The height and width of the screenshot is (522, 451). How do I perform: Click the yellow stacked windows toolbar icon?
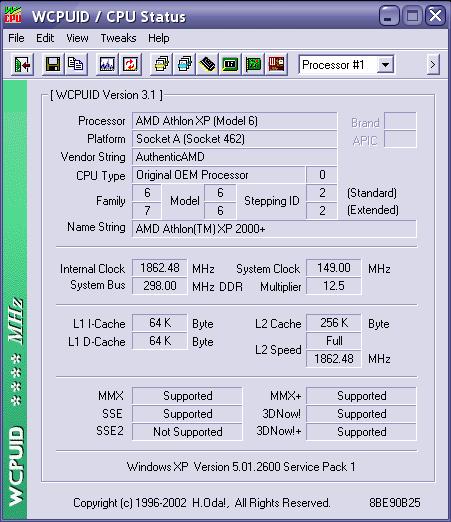click(x=161, y=64)
